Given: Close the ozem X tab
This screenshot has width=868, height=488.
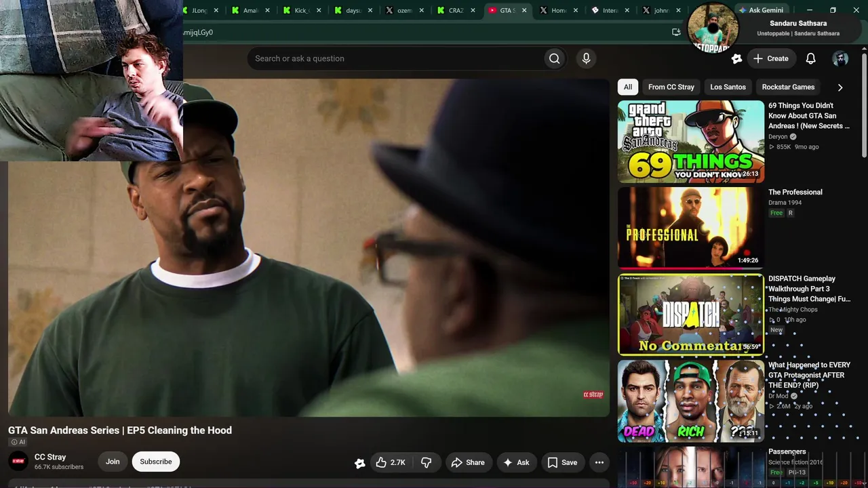Looking at the screenshot, I should pyautogui.click(x=421, y=10).
